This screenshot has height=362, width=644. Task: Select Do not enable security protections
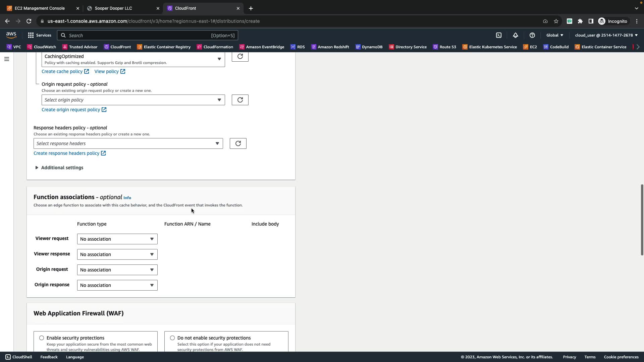coord(172,338)
